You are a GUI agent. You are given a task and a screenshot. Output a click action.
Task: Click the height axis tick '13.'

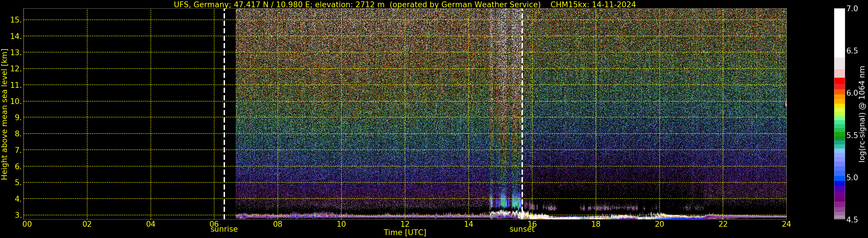[16, 53]
